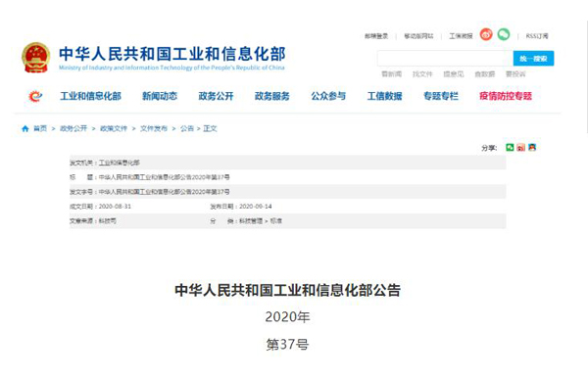Click the blue 统一搜索 button

533,59
